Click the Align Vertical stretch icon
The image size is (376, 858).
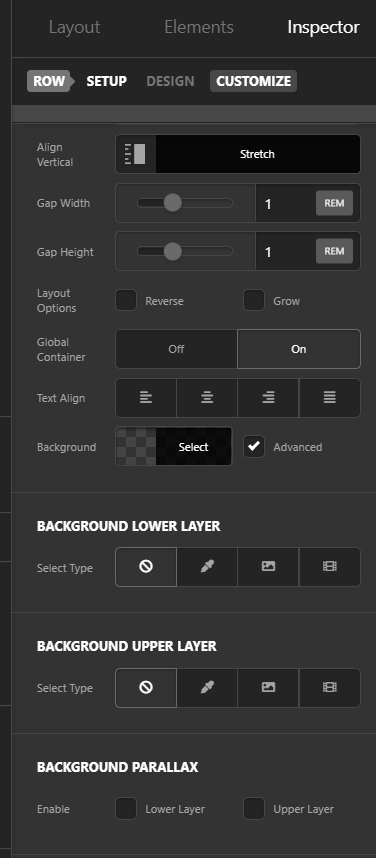click(x=135, y=154)
